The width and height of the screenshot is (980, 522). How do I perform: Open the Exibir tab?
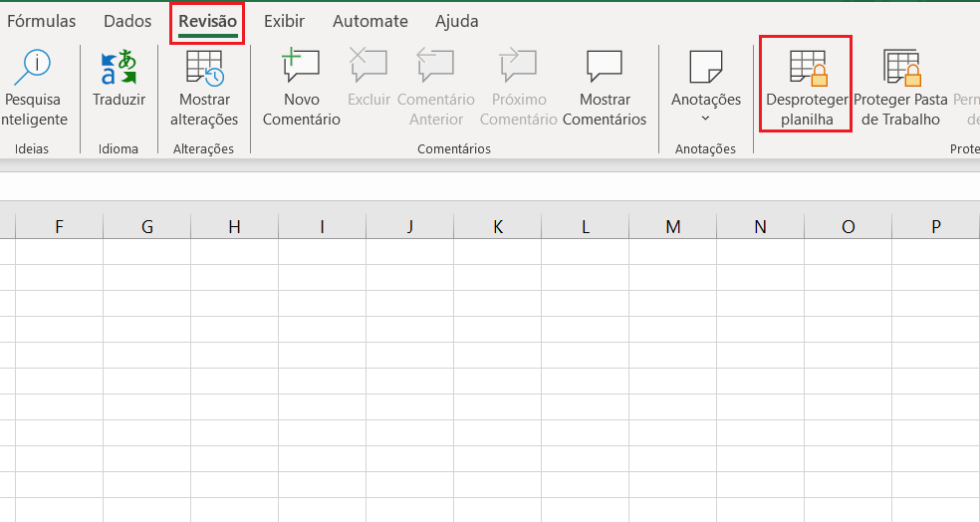click(285, 21)
